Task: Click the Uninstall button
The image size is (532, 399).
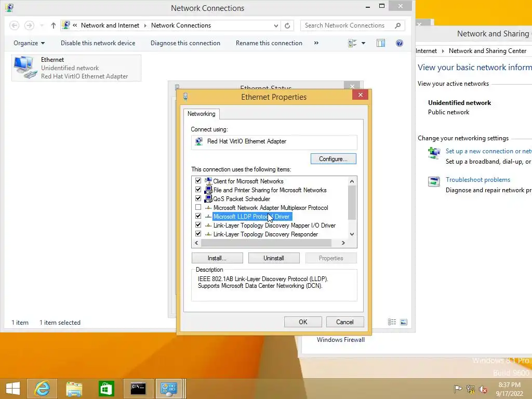Action: click(x=274, y=258)
